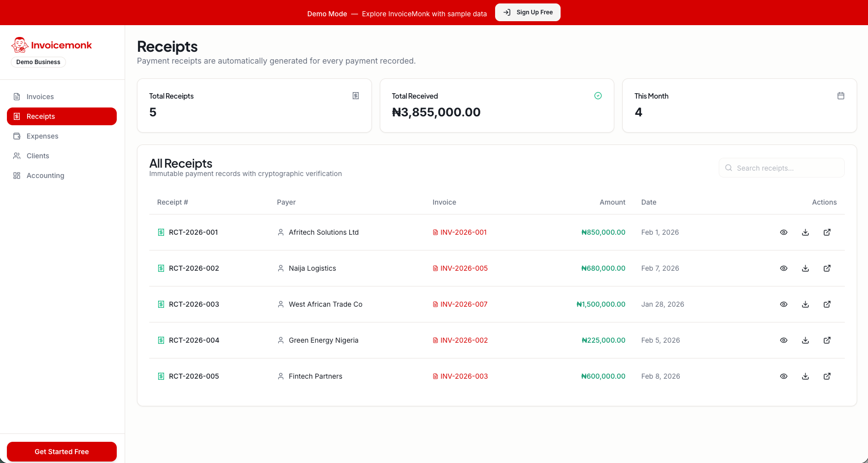Navigate to Accounting in sidebar
868x463 pixels.
pyautogui.click(x=62, y=176)
